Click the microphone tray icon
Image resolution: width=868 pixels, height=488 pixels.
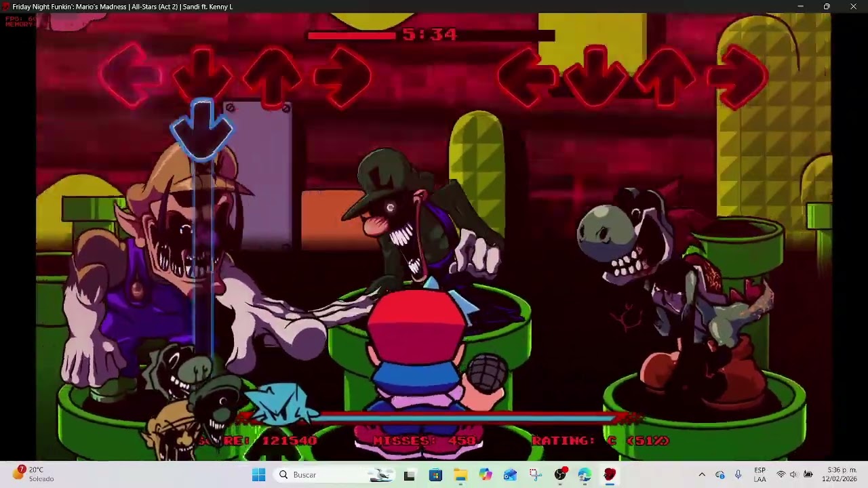738,475
